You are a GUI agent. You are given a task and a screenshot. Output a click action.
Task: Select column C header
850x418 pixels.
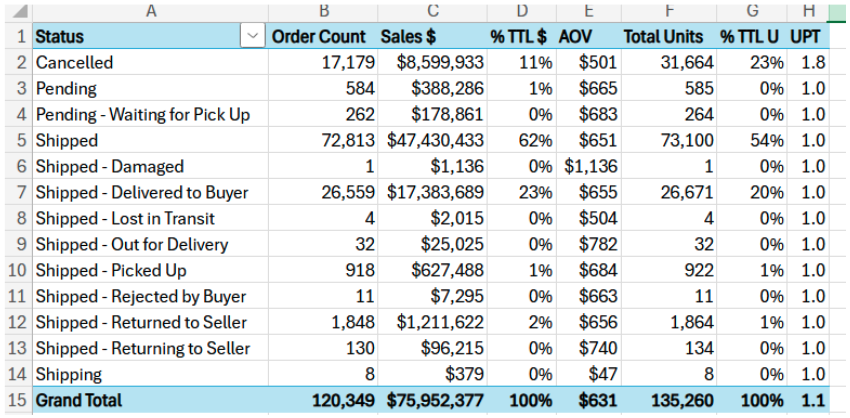432,11
